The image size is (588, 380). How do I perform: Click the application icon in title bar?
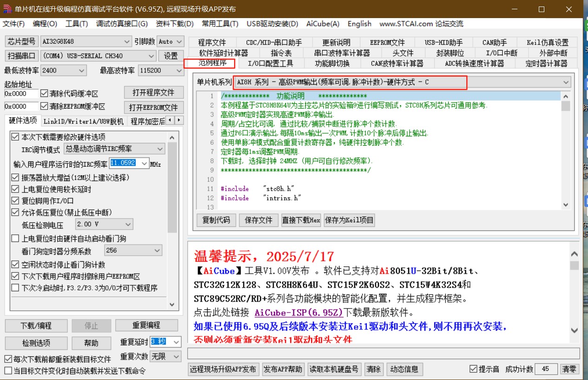pyautogui.click(x=7, y=9)
